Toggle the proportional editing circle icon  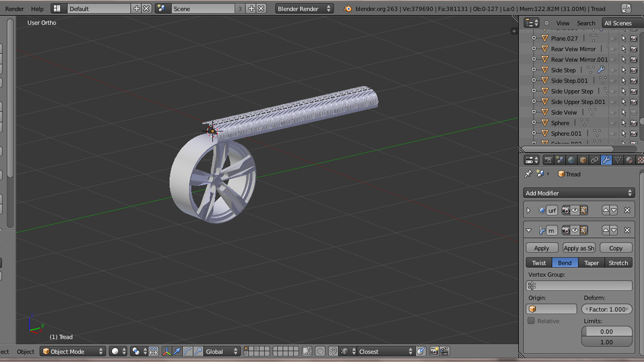coord(320,351)
